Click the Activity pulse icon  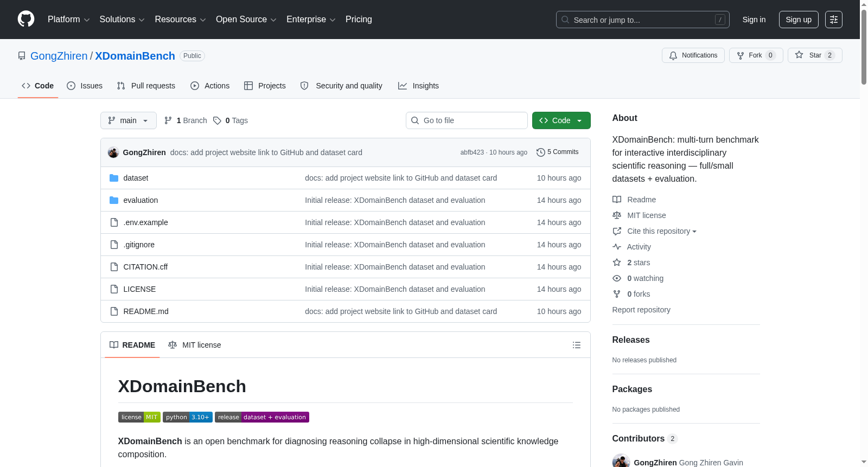pos(617,247)
